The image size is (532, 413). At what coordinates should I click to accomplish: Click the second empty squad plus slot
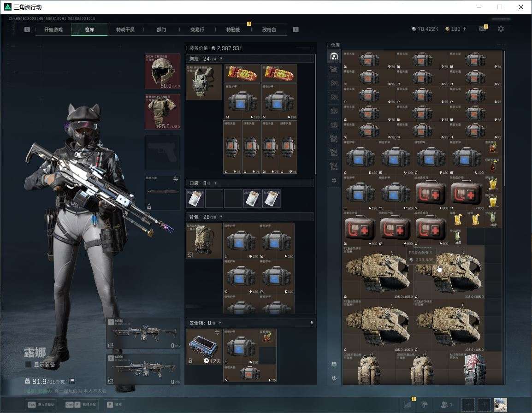pos(484,405)
